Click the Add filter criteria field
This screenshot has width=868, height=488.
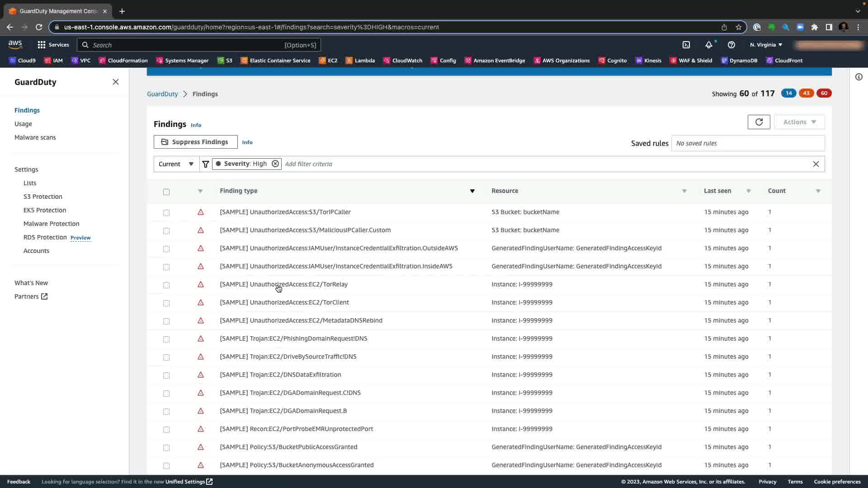click(x=542, y=164)
